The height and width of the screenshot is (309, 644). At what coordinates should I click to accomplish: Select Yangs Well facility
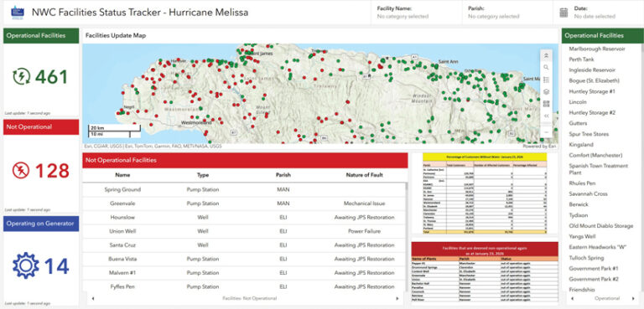pyautogui.click(x=583, y=236)
